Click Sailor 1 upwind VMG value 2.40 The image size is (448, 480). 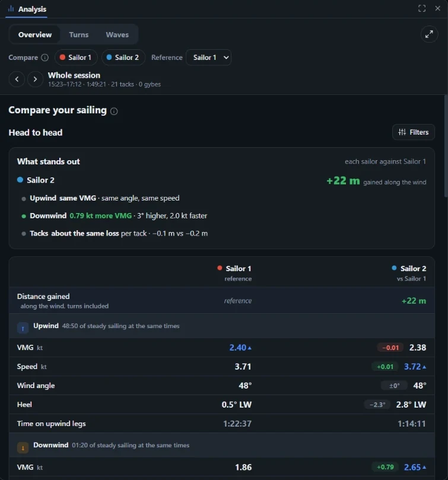(x=240, y=348)
